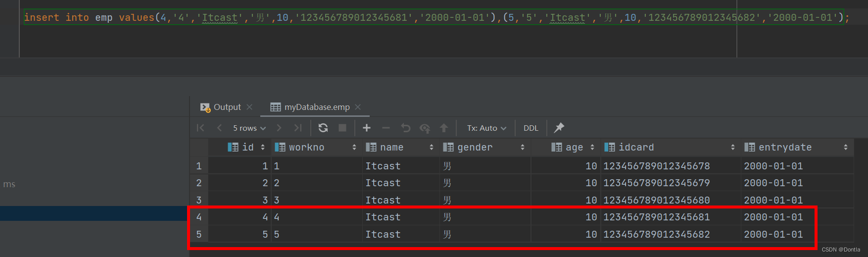This screenshot has width=868, height=257.
Task: Sort by the gender column header
Action: (x=484, y=147)
